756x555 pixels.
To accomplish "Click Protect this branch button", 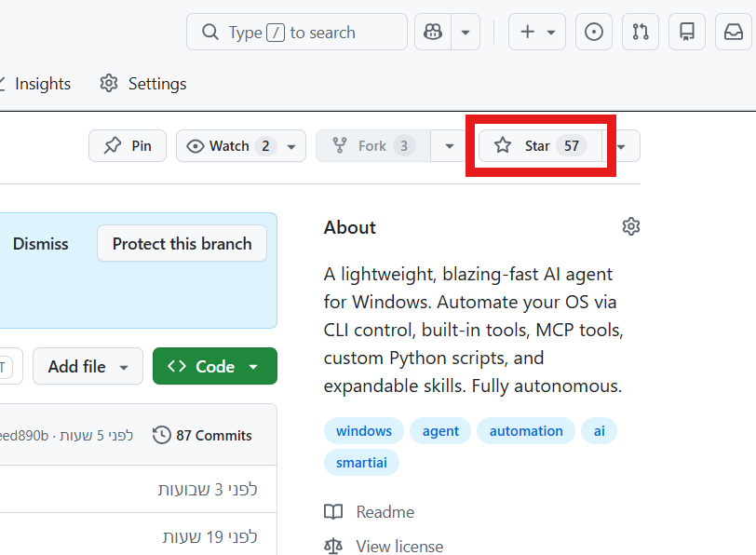I will click(x=182, y=243).
